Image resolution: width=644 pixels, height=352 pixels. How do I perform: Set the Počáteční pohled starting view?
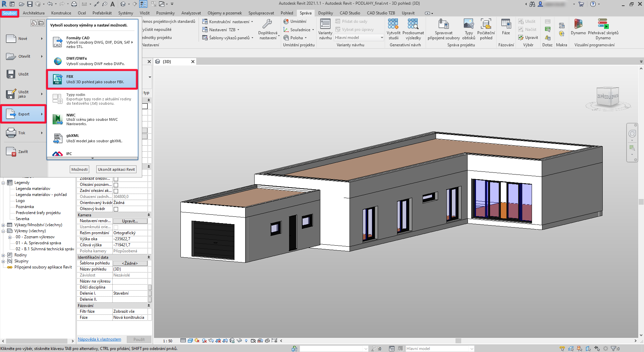[486, 29]
